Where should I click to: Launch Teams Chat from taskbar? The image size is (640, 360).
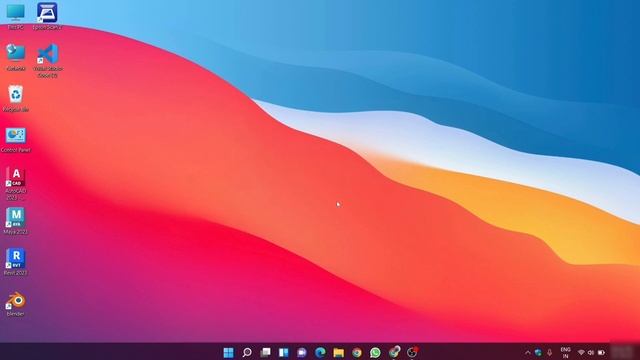pos(302,352)
